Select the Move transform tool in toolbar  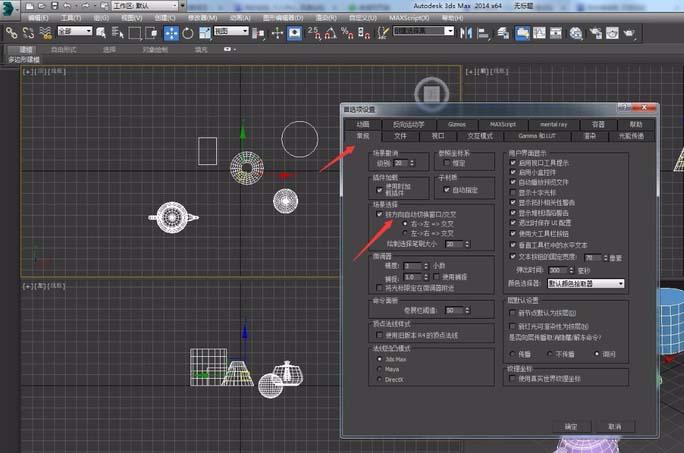click(x=172, y=33)
